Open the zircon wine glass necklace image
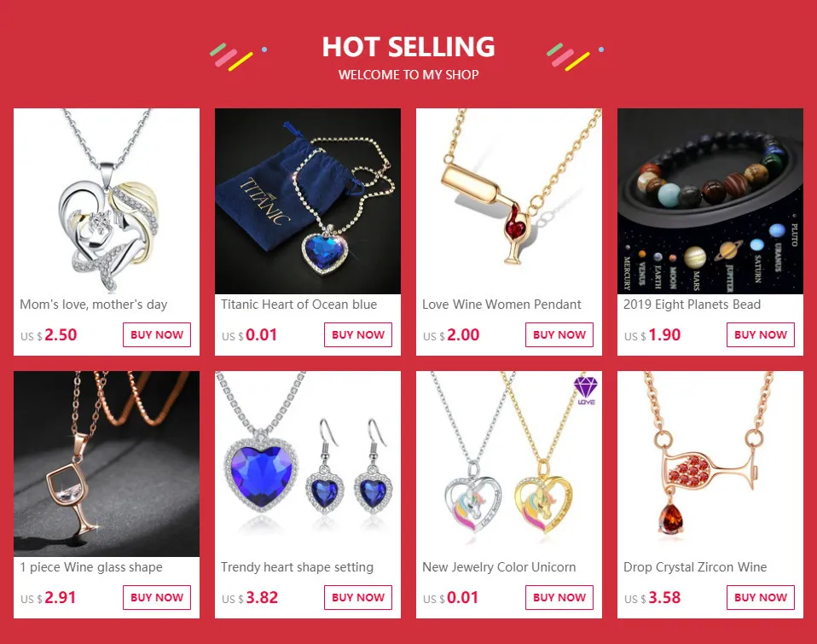817x644 pixels. [x=710, y=464]
